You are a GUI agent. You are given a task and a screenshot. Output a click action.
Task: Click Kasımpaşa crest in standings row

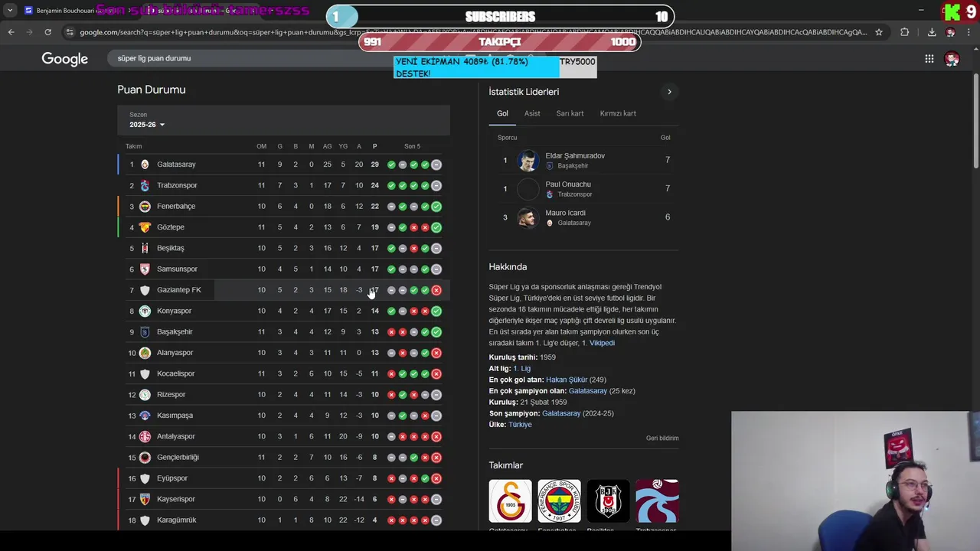[x=145, y=416]
